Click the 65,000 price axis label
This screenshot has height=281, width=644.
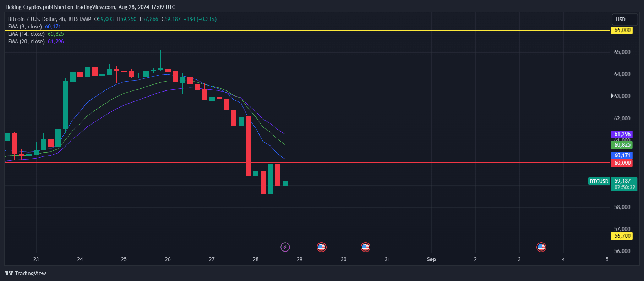pos(622,52)
